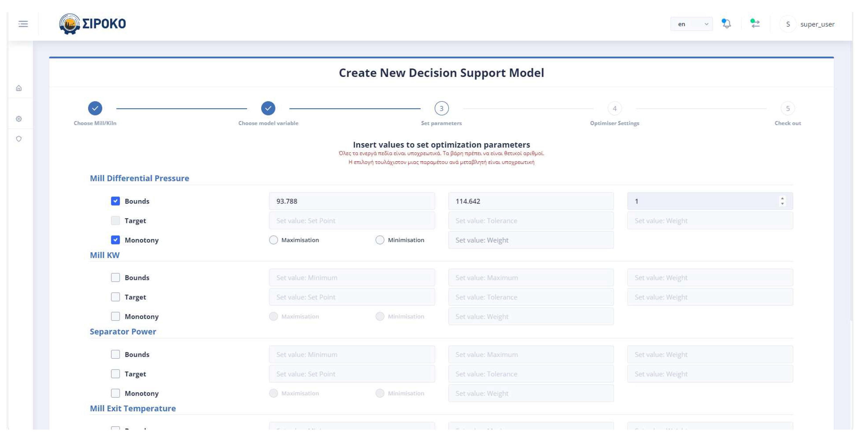Go to the home sidebar icon
868x443 pixels.
19,88
